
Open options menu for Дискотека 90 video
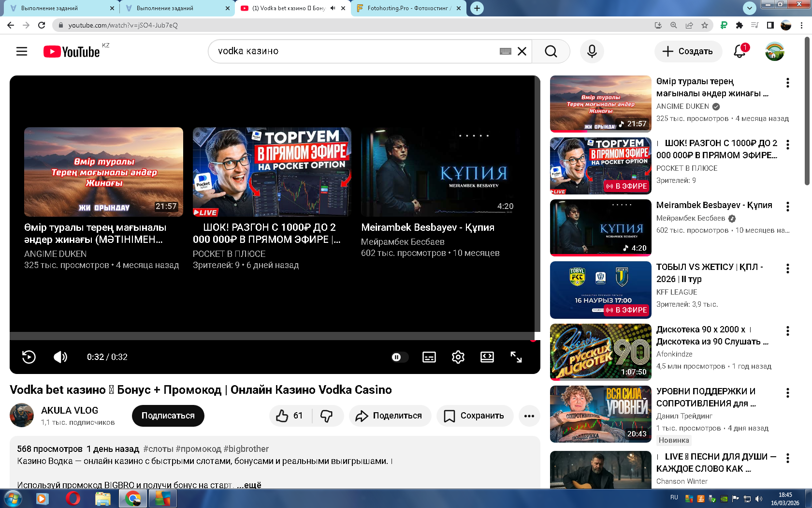point(788,331)
